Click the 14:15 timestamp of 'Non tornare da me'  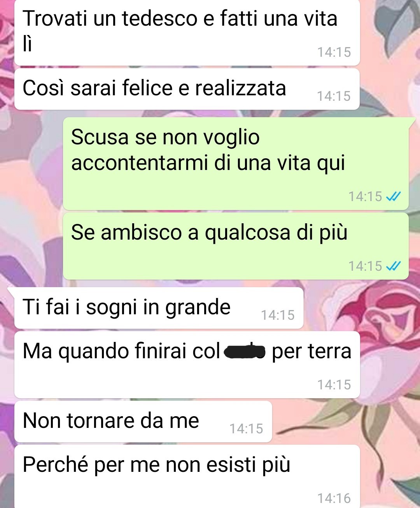[246, 429]
